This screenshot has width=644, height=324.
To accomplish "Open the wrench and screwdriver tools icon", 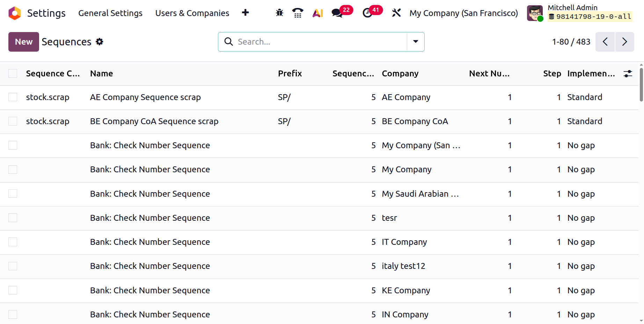I will tap(396, 13).
